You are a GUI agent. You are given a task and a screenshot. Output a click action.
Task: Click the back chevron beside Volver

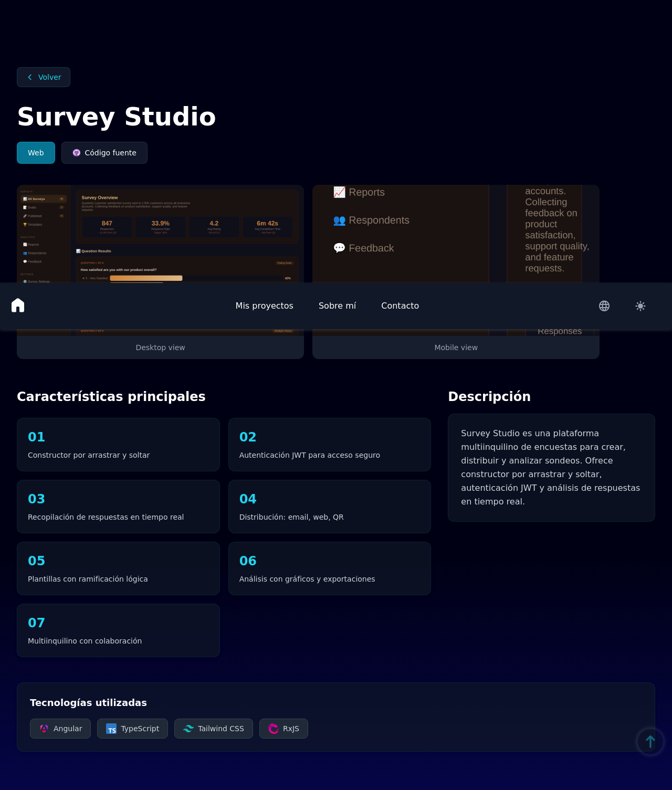click(30, 77)
